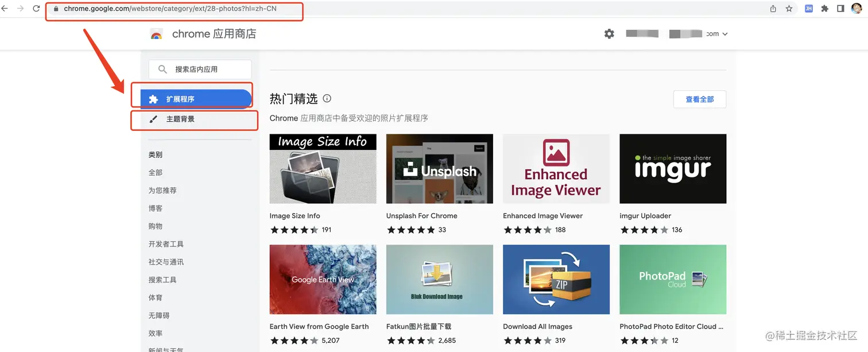Click the 查看全部 button
This screenshot has width=868, height=352.
700,99
